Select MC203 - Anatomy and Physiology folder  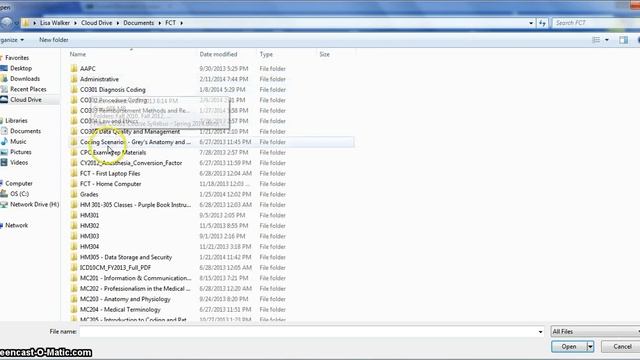pyautogui.click(x=125, y=299)
